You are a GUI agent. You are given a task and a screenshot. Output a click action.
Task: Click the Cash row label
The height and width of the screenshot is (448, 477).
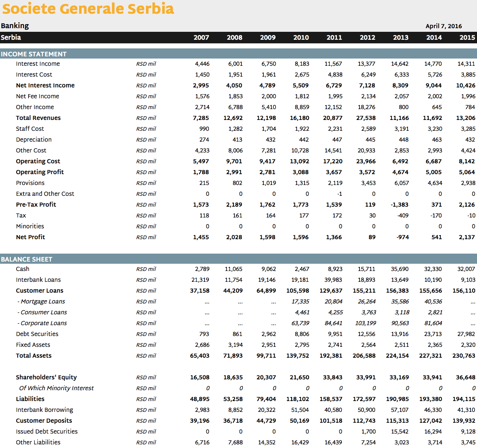(22, 269)
